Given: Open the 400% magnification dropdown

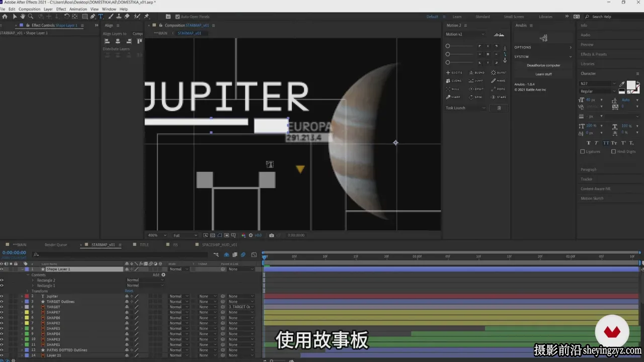Looking at the screenshot, I should [157, 235].
